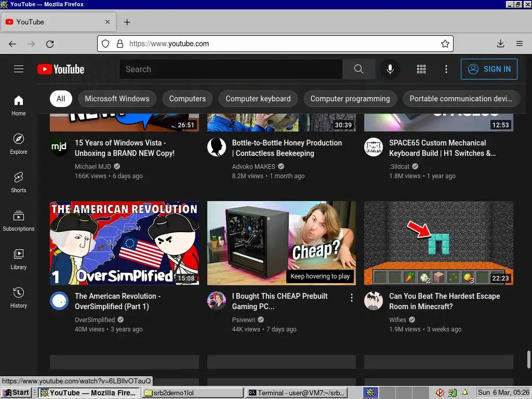Image resolution: width=532 pixels, height=399 pixels.
Task: Open Wifies channel name link
Action: coord(397,320)
